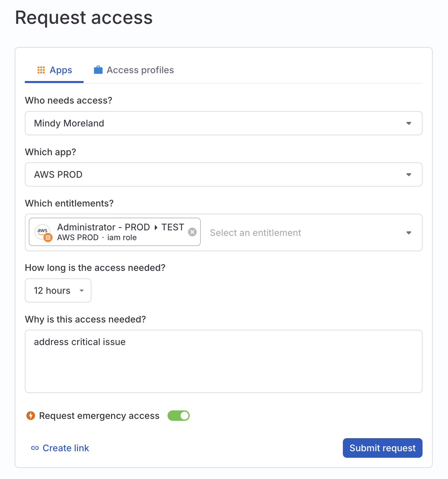Remove the Administrator - PROD TEST entitlement

[192, 232]
